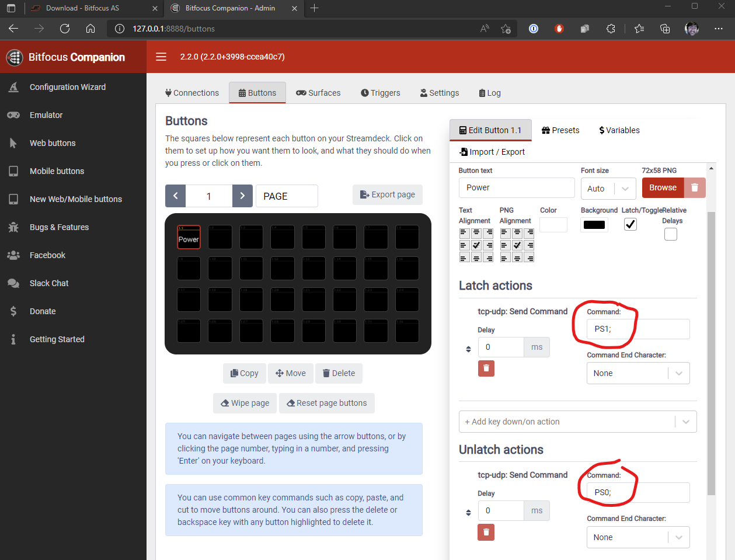Add page to favorites with star icon

coord(506,29)
